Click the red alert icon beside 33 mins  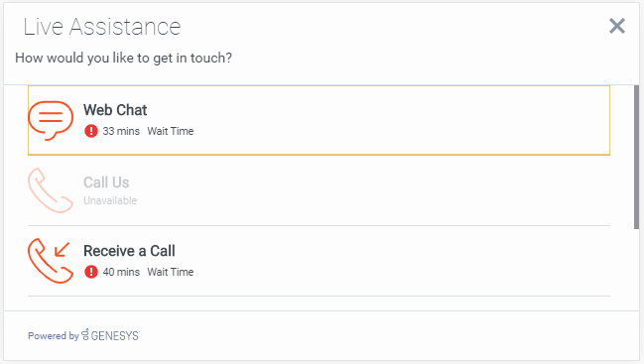91,131
